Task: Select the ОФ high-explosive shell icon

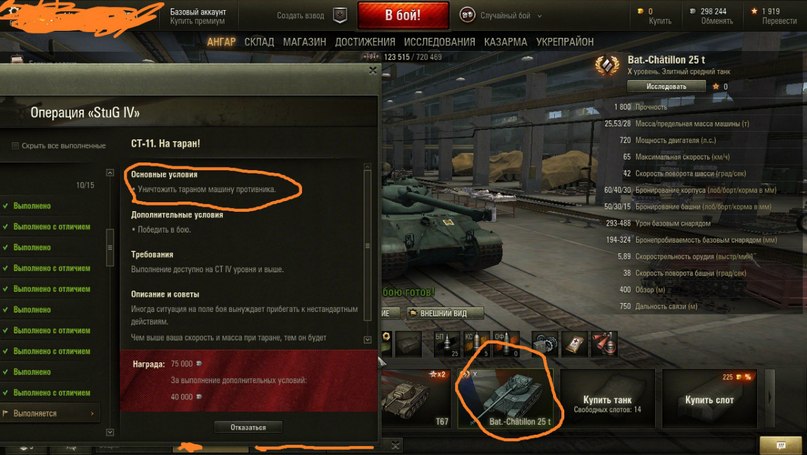Action: [x=506, y=344]
